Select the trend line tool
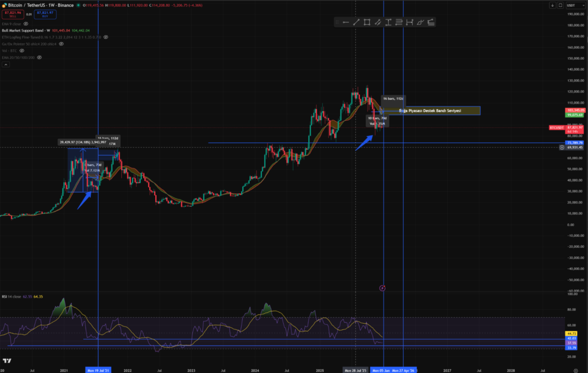This screenshot has height=373, width=588. (x=356, y=22)
